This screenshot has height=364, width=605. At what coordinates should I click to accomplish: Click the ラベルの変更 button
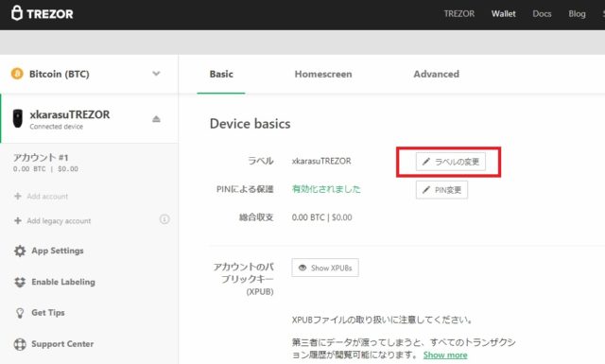pyautogui.click(x=450, y=162)
